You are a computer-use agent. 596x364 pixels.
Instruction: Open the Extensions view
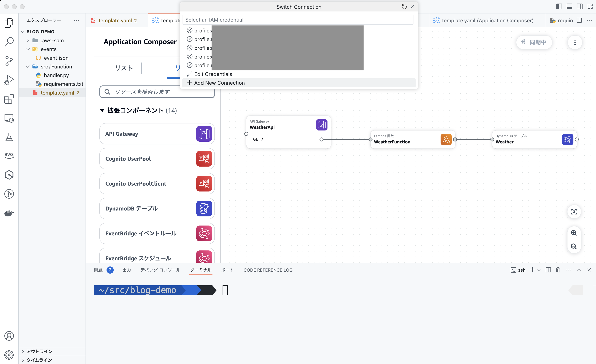pyautogui.click(x=9, y=99)
